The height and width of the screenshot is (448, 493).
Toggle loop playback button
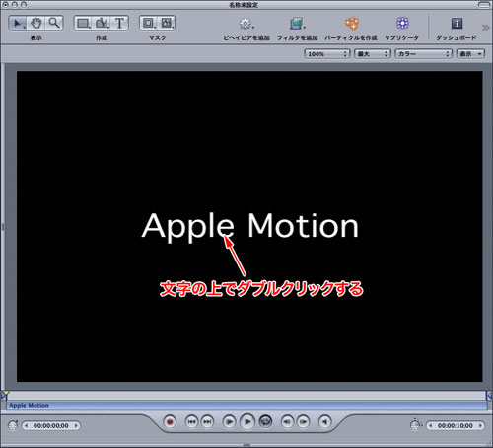tap(265, 421)
